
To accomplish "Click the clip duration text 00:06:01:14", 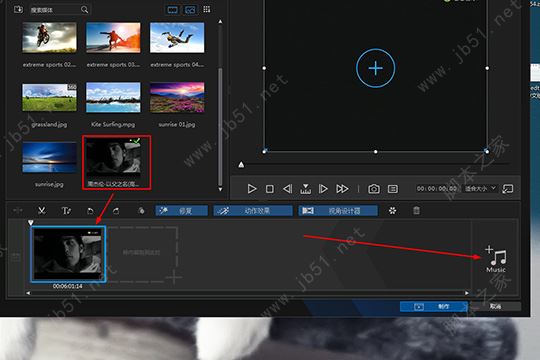I will (68, 286).
